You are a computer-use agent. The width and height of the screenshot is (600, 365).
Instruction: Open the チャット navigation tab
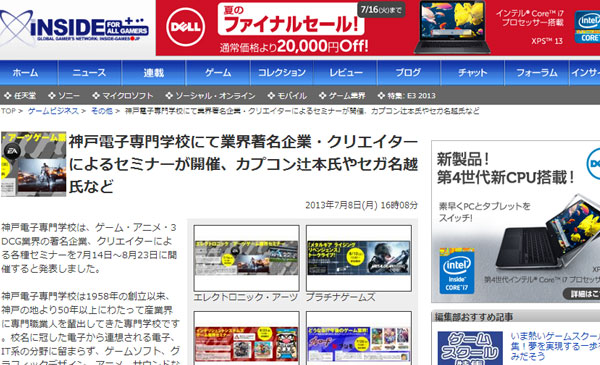[473, 72]
